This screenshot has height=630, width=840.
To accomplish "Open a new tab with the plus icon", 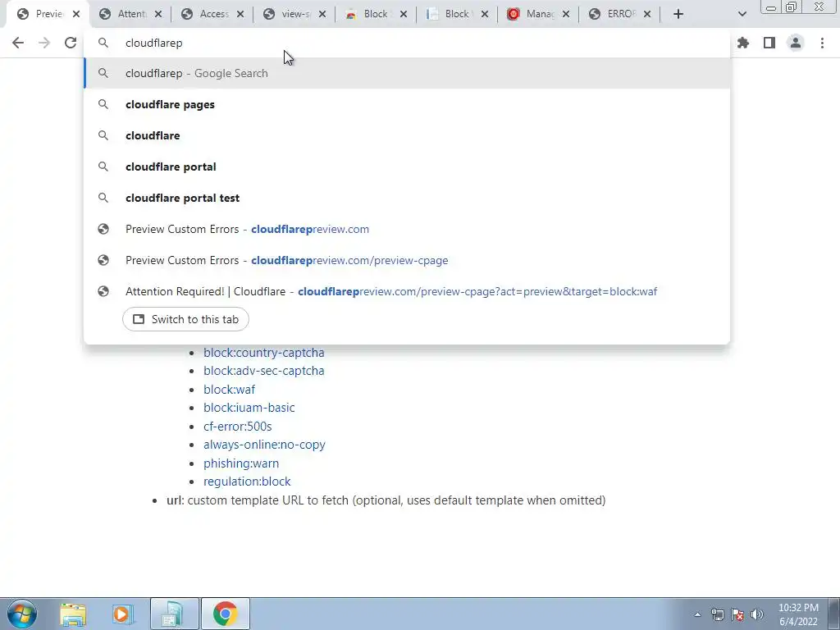I will (x=678, y=14).
